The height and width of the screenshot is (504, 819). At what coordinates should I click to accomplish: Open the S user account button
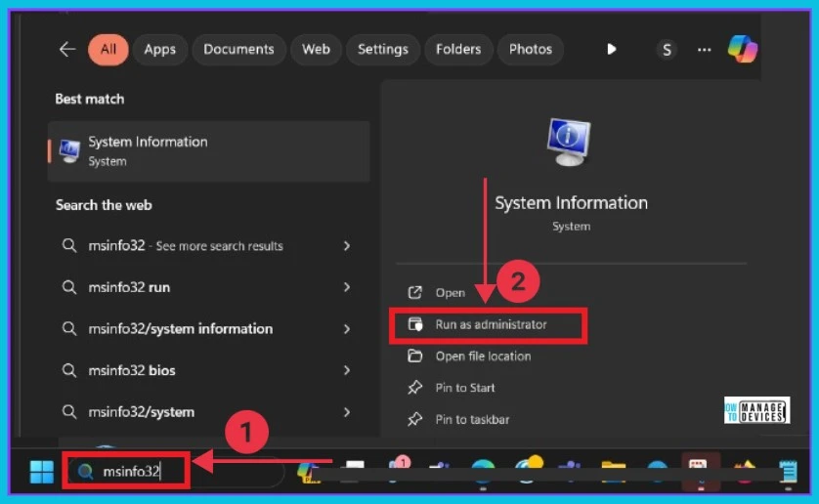point(667,50)
